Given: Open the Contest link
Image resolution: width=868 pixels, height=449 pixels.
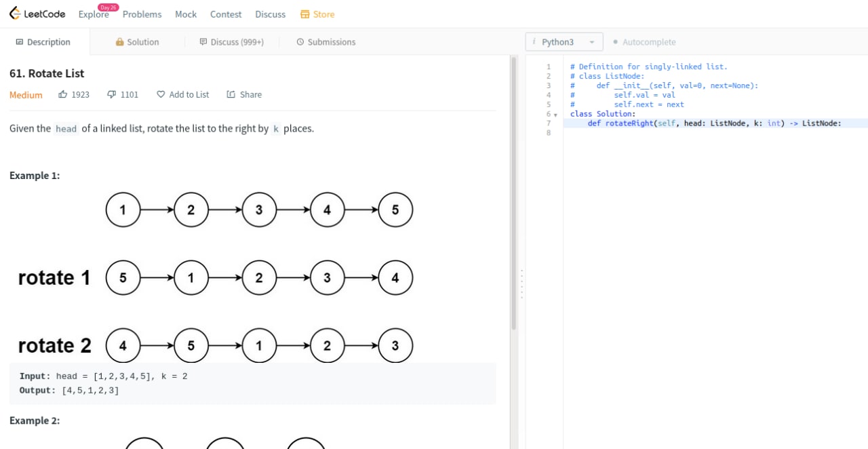Looking at the screenshot, I should point(226,14).
